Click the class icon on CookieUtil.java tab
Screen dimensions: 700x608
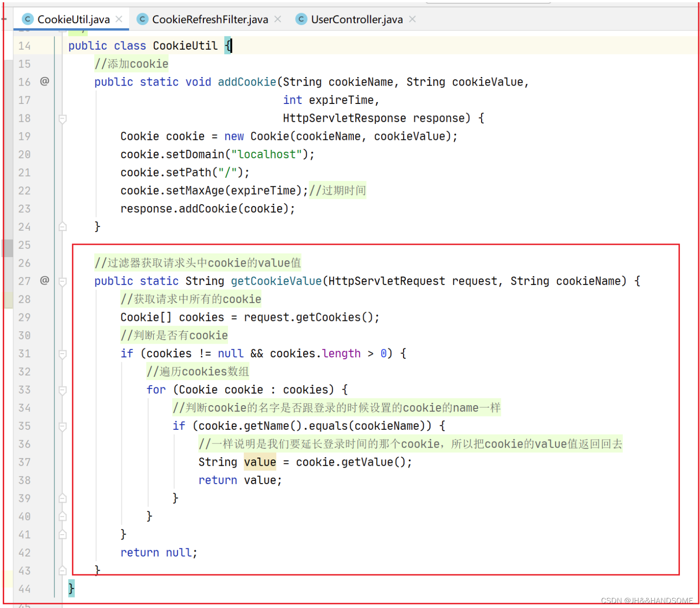[x=28, y=19]
